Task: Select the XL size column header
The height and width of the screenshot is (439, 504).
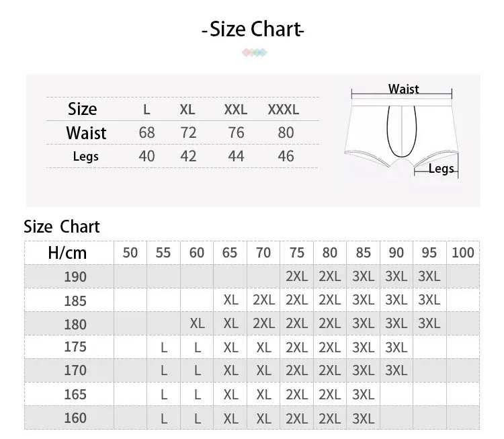Action: pyautogui.click(x=187, y=110)
